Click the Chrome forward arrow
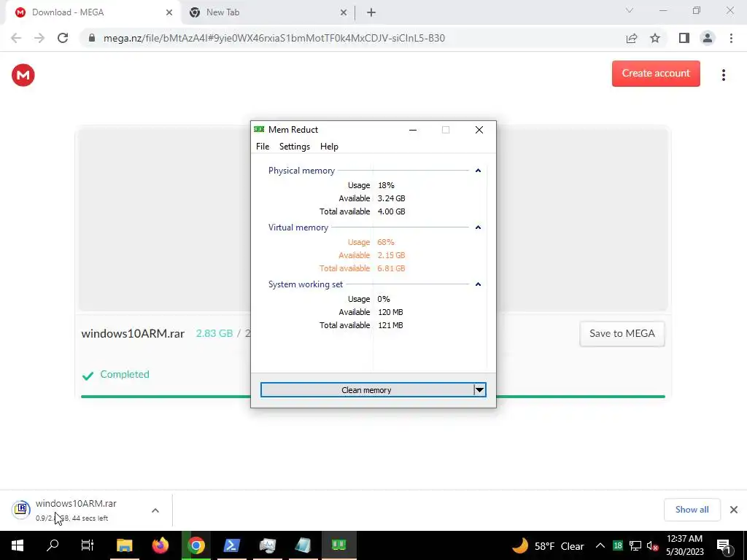The image size is (747, 560). pos(39,38)
